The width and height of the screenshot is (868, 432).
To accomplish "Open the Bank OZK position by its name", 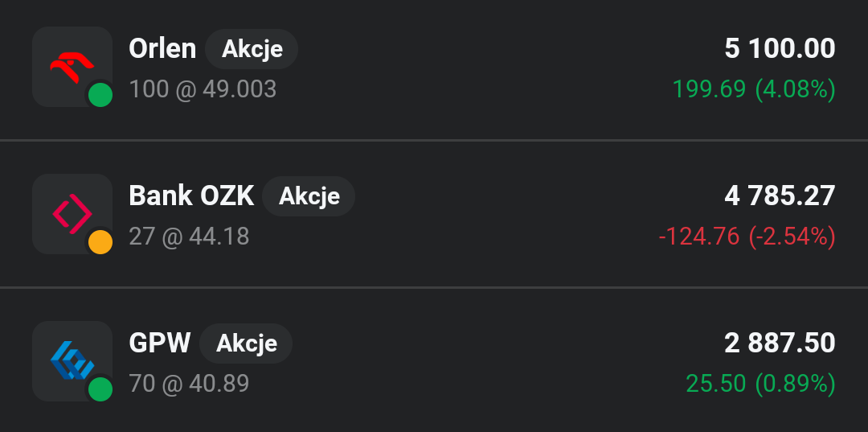I will point(191,195).
